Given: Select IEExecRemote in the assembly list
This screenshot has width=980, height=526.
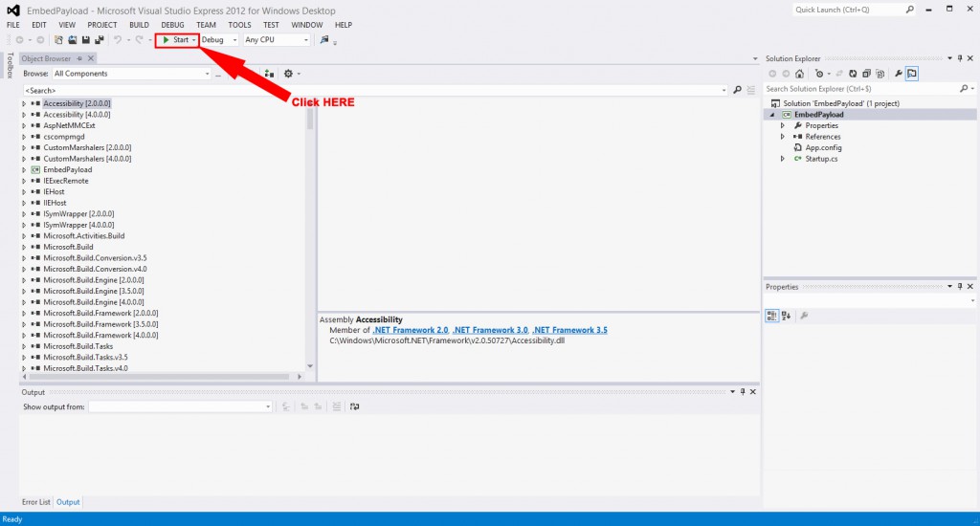Looking at the screenshot, I should point(66,181).
